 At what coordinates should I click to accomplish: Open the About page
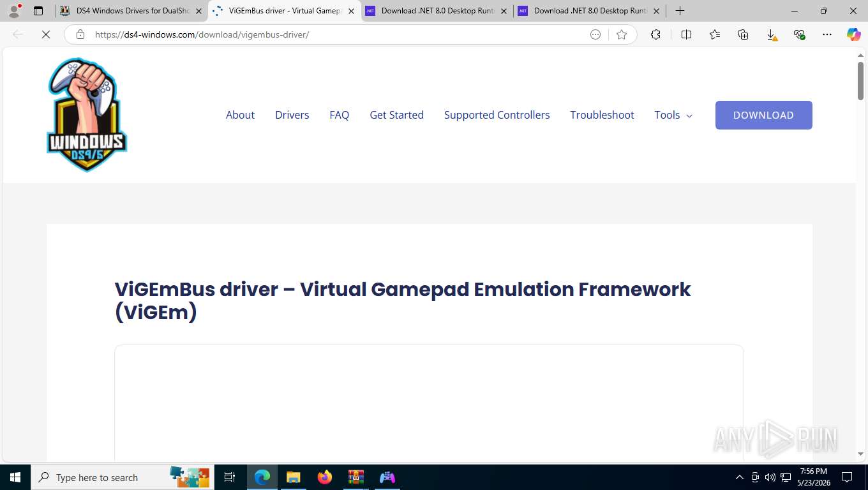coord(240,115)
